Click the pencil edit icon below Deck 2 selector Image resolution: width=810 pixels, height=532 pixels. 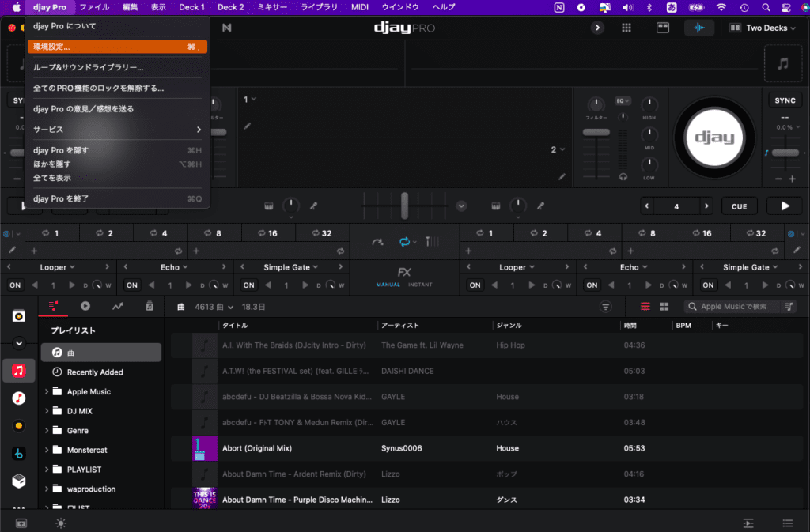tap(562, 176)
